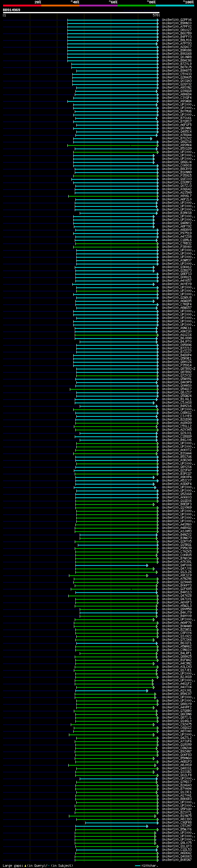Click the =100char. scale legend
Image resolution: width=197 pixels, height=868 pixels.
click(x=146, y=866)
